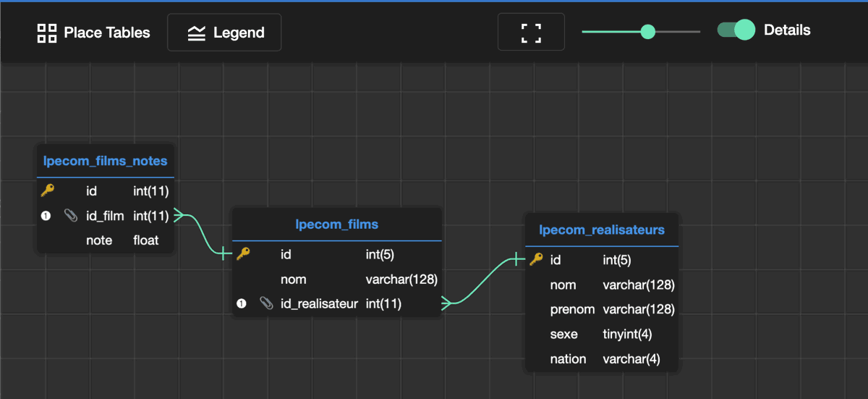This screenshot has height=399, width=868.
Task: Click the sexe tinyint(4) column row
Action: coord(602,334)
